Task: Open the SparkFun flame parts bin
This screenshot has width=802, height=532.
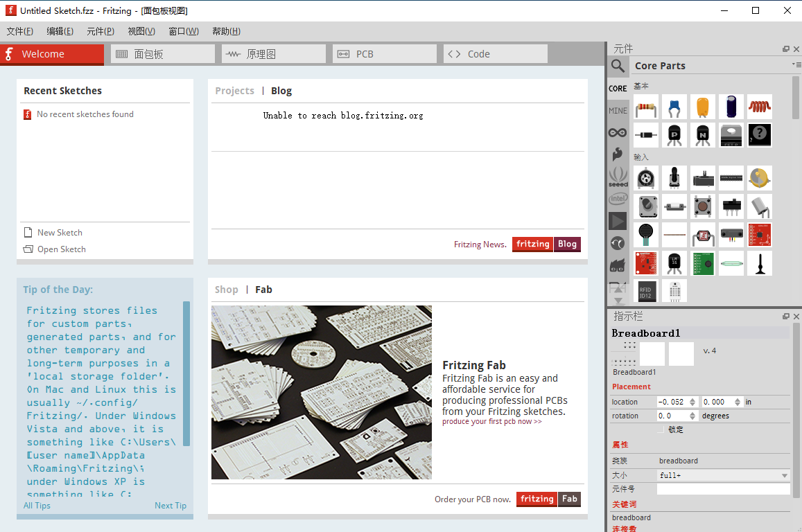Action: click(x=618, y=154)
